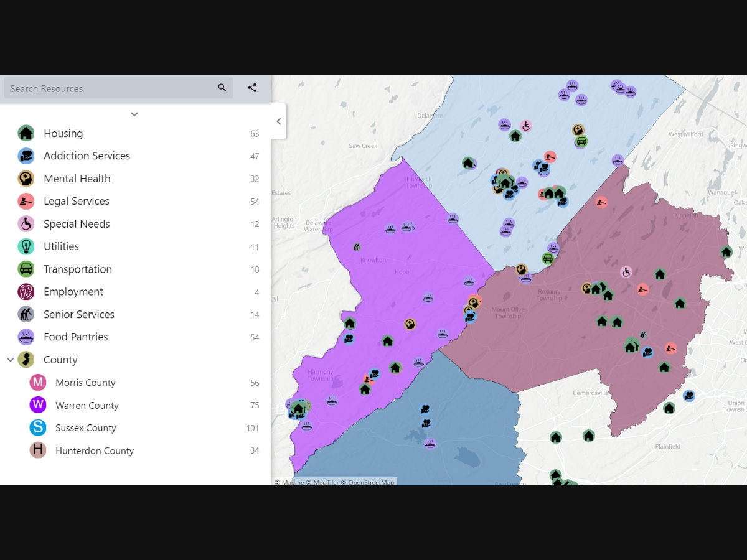This screenshot has width=747, height=560.
Task: Collapse the County group chevron
Action: 10,360
